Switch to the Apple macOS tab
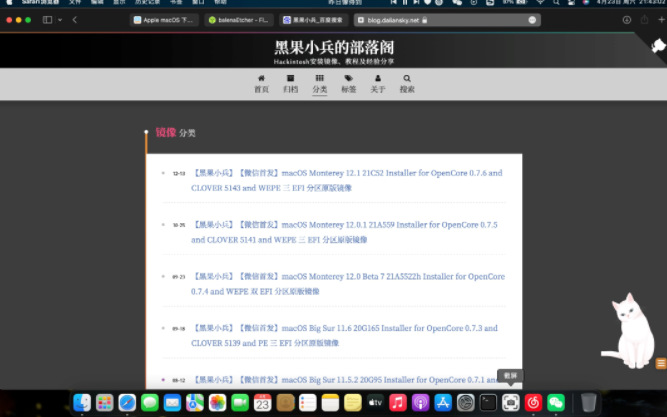This screenshot has width=667, height=417. click(164, 20)
